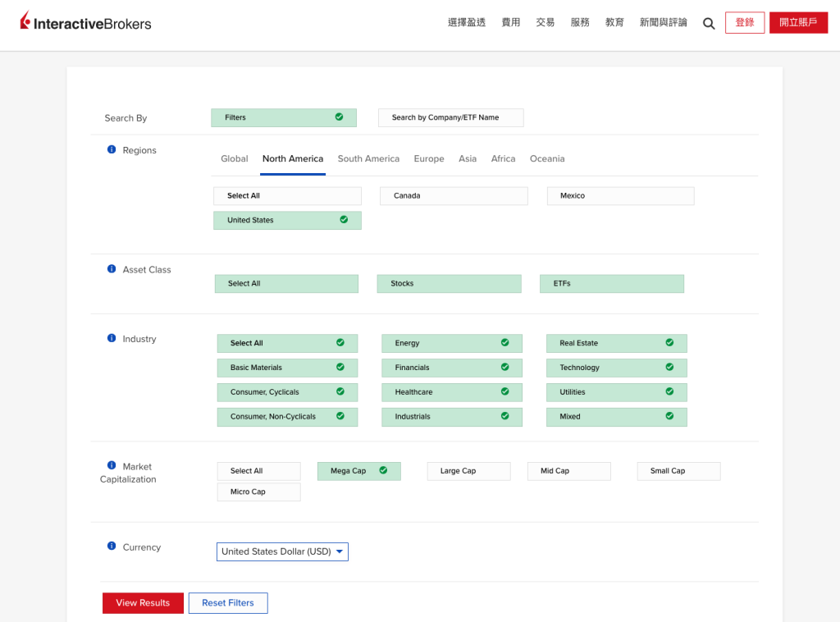The width and height of the screenshot is (840, 622).
Task: Select Search by Company/ETF Name option
Action: (450, 117)
